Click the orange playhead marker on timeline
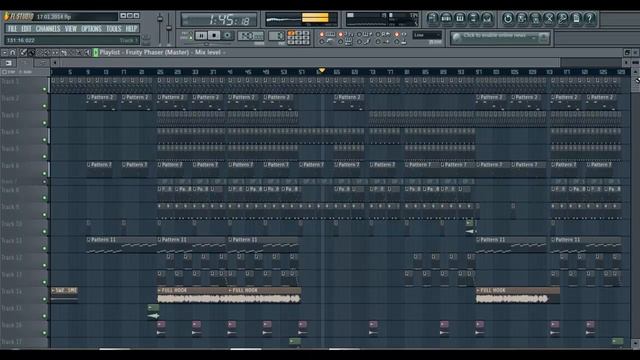The width and height of the screenshot is (640, 360). pos(322,71)
